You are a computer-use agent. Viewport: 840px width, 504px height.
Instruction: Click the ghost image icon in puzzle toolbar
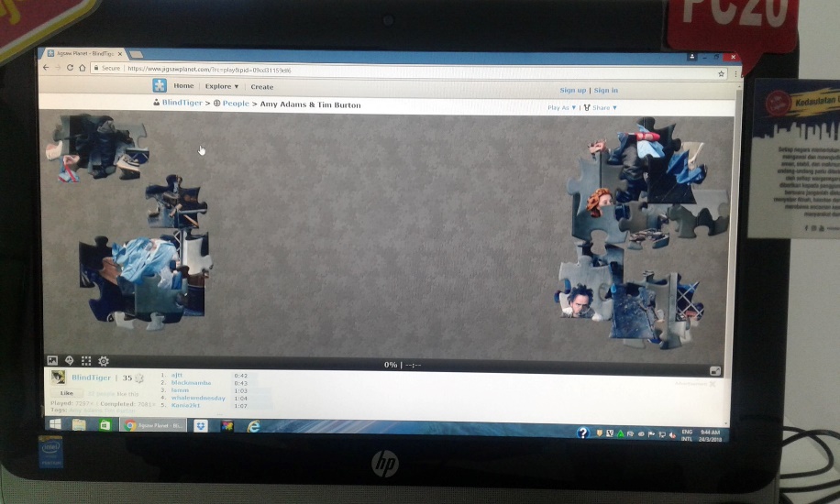pyautogui.click(x=69, y=361)
